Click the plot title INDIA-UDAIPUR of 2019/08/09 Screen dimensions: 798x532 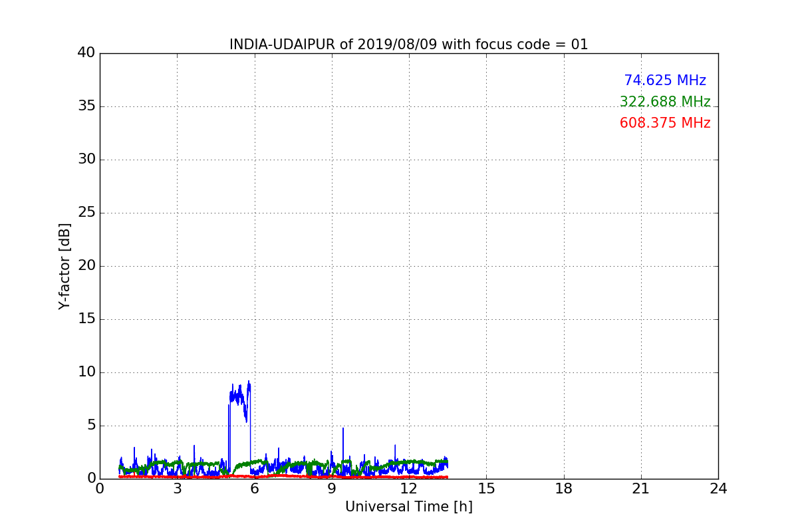(x=408, y=45)
